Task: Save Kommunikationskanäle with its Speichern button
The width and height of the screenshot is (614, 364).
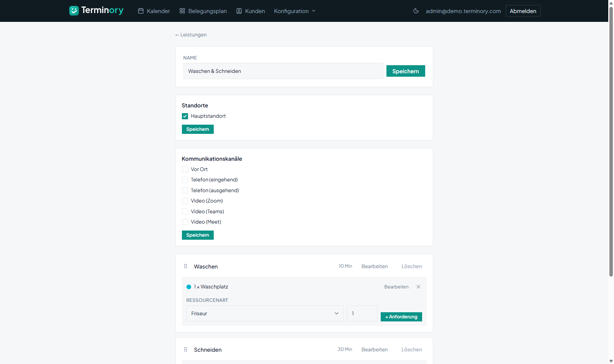Action: point(198,235)
